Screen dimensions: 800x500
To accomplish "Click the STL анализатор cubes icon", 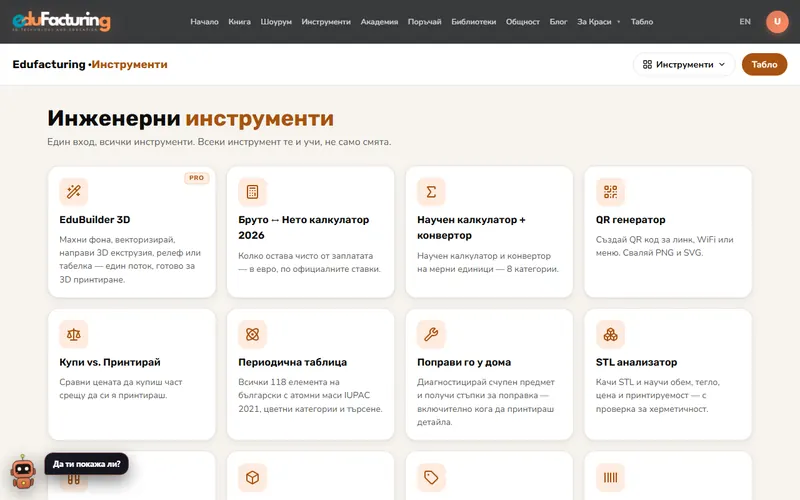I will click(x=610, y=334).
